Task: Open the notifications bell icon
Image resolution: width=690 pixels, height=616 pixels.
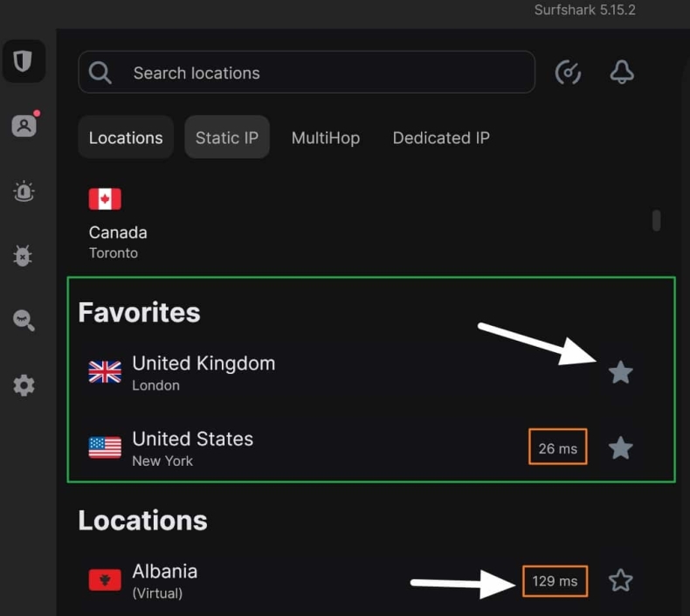Action: (622, 73)
